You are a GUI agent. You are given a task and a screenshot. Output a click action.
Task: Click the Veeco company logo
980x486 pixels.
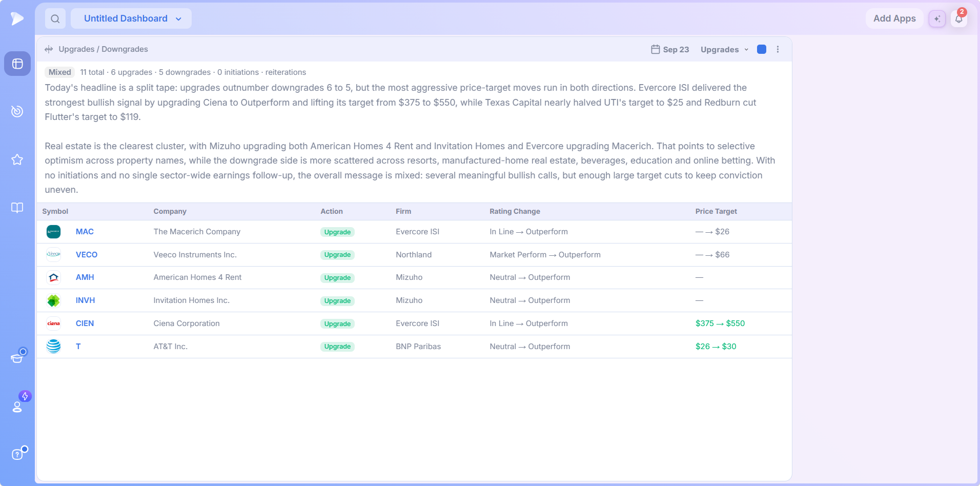click(x=54, y=255)
